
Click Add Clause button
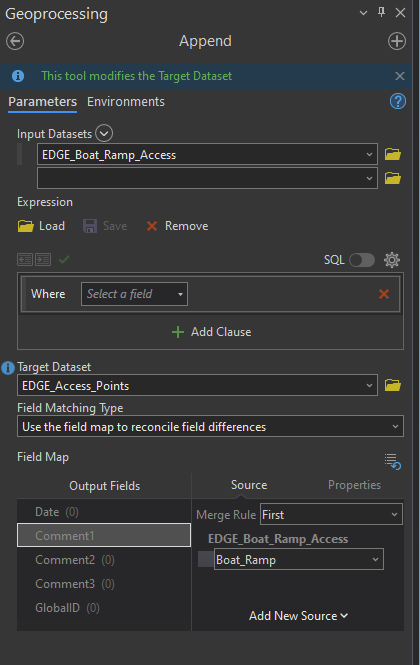(211, 332)
